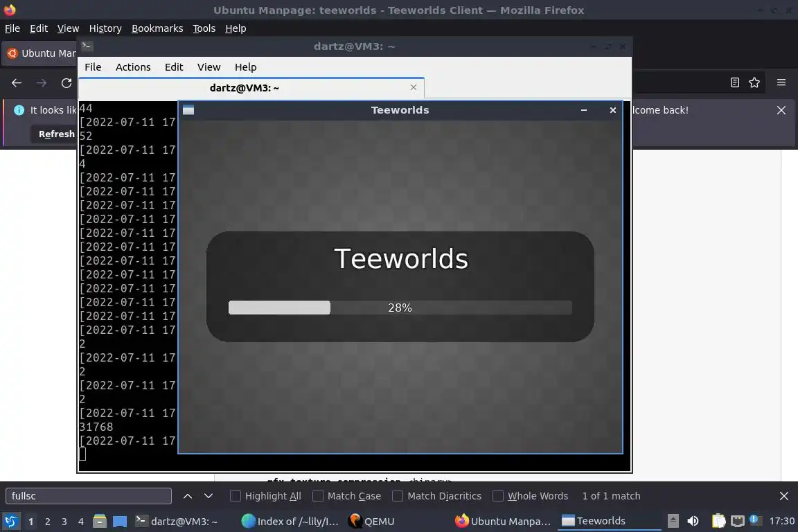Minimize the Teeworlds window
The height and width of the screenshot is (532, 798).
click(584, 110)
